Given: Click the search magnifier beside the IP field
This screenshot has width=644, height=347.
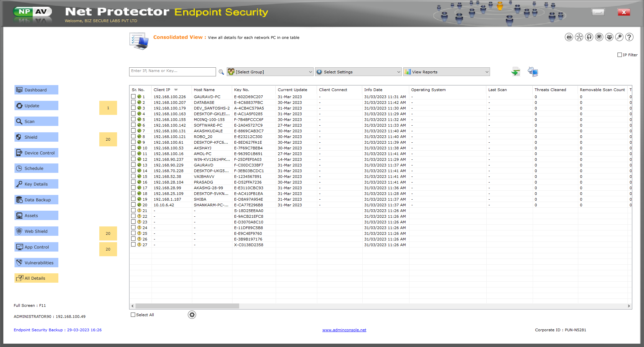Looking at the screenshot, I should [221, 72].
